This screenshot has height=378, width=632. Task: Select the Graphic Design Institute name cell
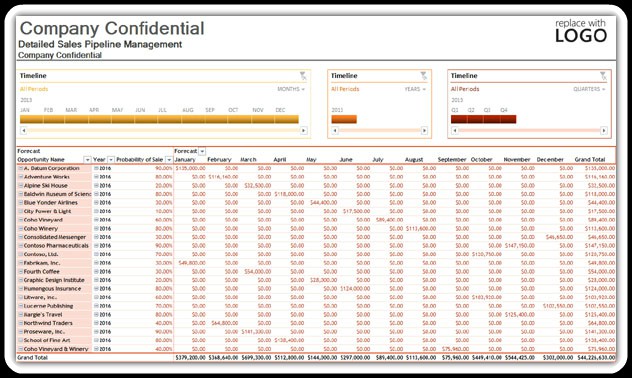tap(54, 280)
